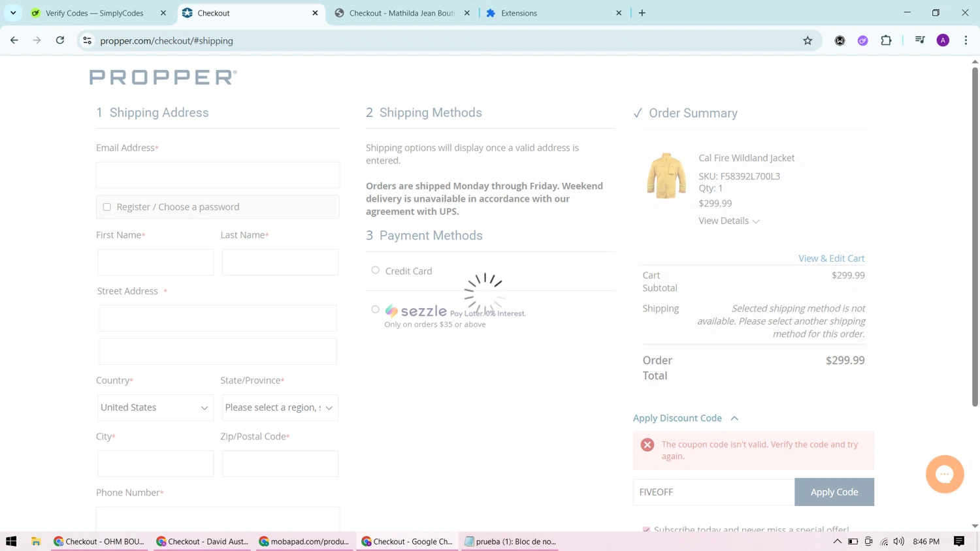
Task: Focus the First Name field
Action: click(x=155, y=262)
